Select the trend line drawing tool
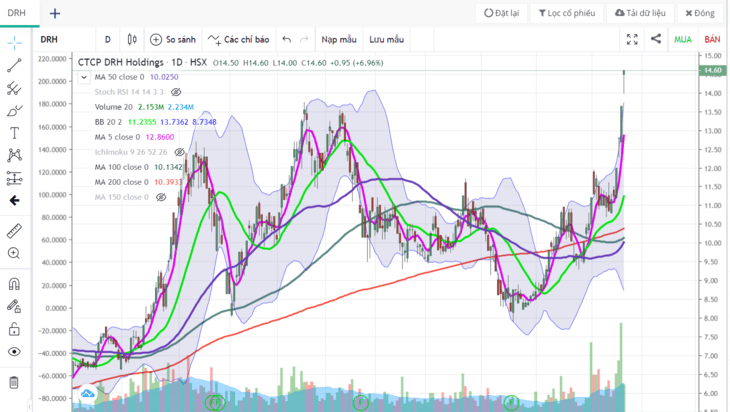The height and width of the screenshot is (412, 730). 14,65
